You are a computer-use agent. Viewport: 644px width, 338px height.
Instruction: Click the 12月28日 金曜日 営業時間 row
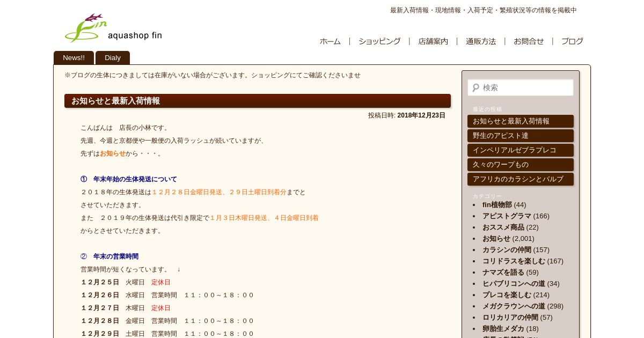(x=167, y=321)
